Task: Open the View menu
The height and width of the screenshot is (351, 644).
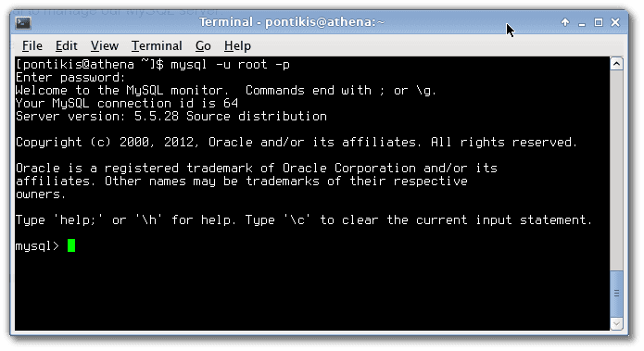Action: click(x=105, y=45)
